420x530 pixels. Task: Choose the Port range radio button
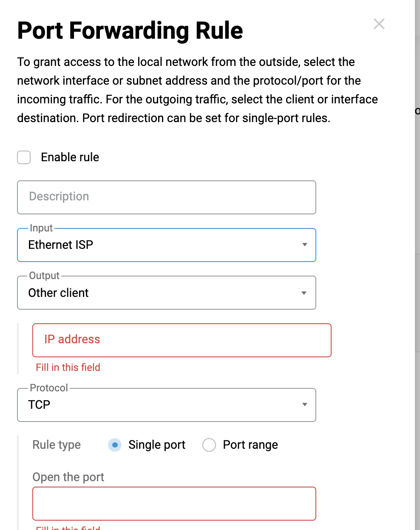[209, 445]
